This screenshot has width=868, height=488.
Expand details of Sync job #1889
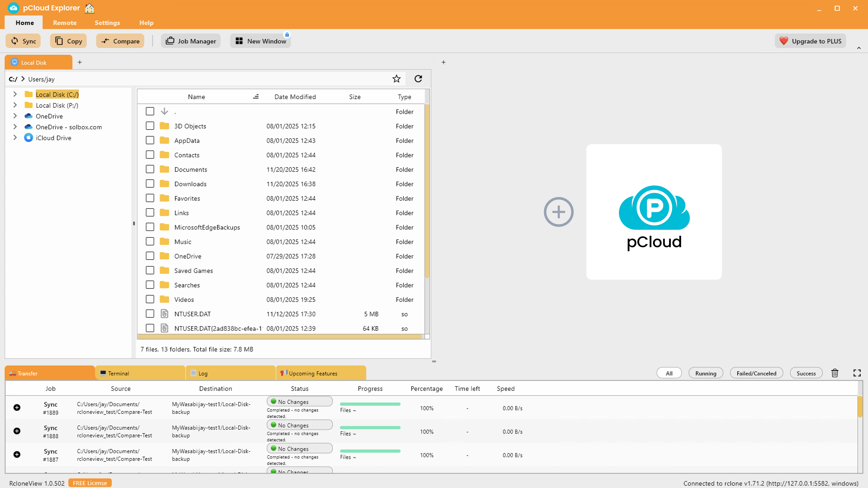point(17,408)
